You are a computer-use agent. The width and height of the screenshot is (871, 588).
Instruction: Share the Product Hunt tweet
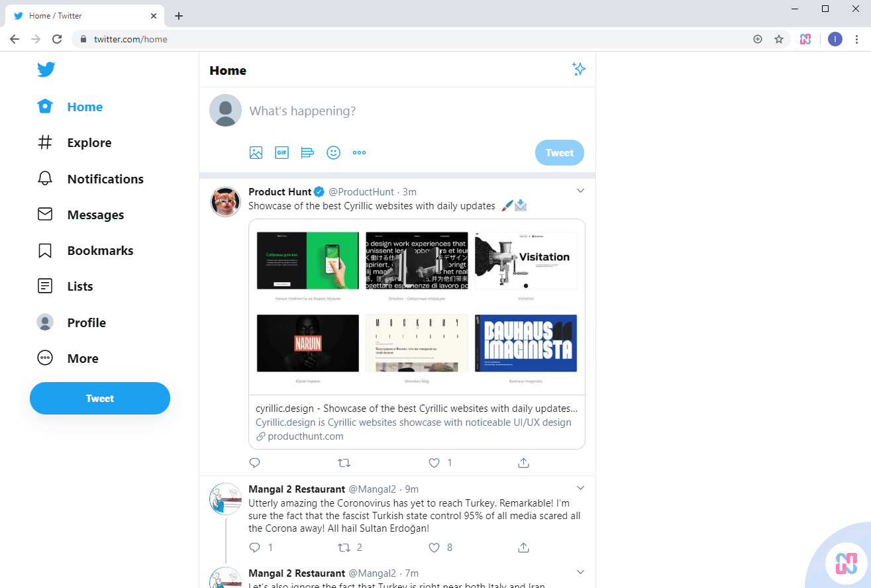523,463
